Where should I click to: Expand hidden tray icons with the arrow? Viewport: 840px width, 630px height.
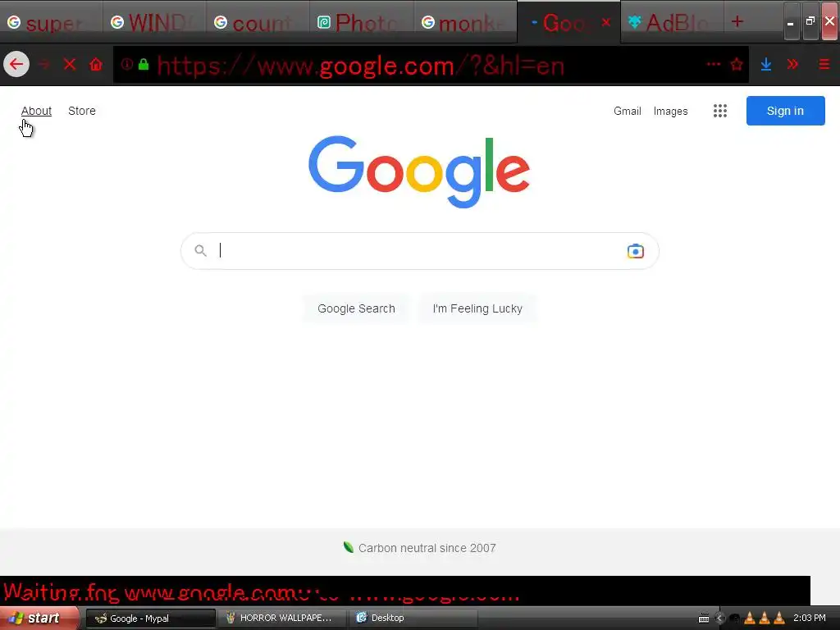coord(720,619)
